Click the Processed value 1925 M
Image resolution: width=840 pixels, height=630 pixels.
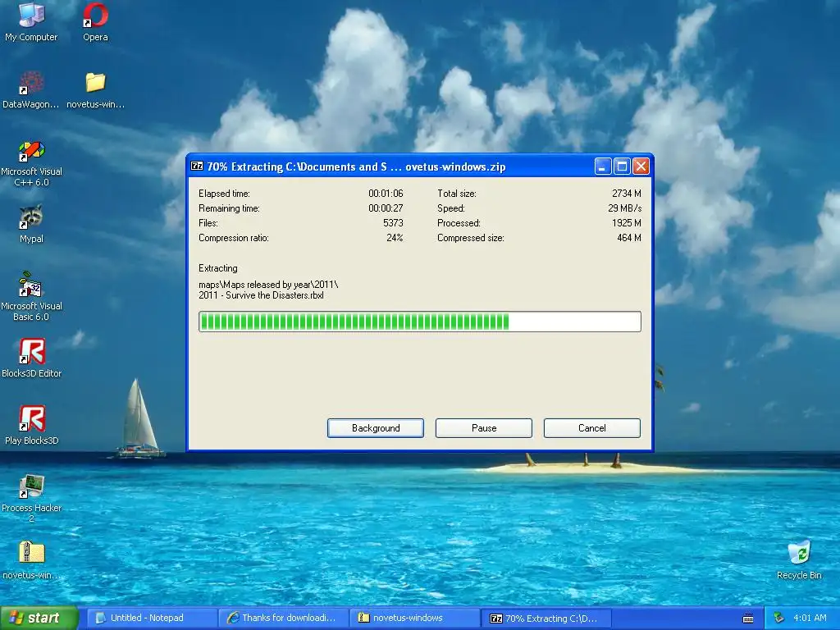tap(626, 223)
